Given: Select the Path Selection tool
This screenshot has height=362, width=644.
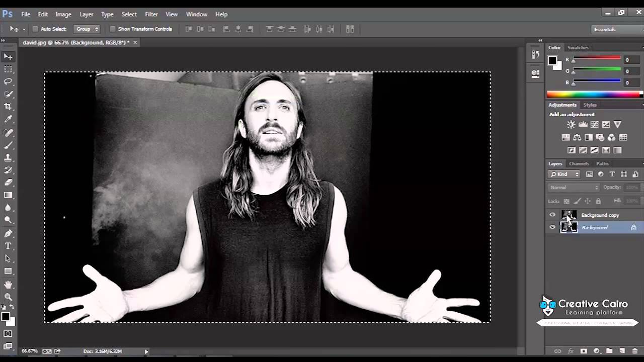Looking at the screenshot, I should [x=8, y=258].
